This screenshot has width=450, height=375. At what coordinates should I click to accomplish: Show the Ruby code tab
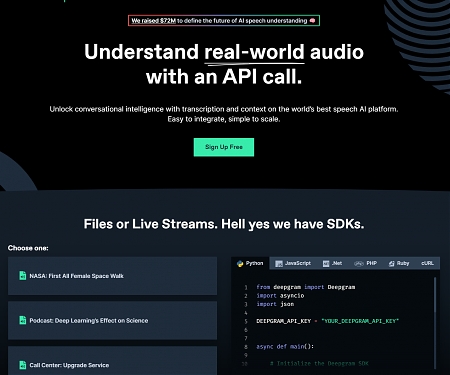399,263
